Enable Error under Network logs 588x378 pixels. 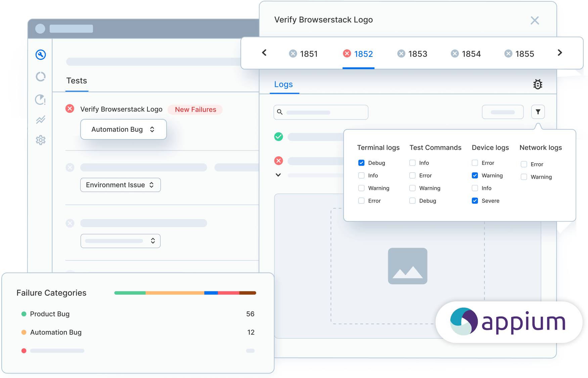click(524, 164)
